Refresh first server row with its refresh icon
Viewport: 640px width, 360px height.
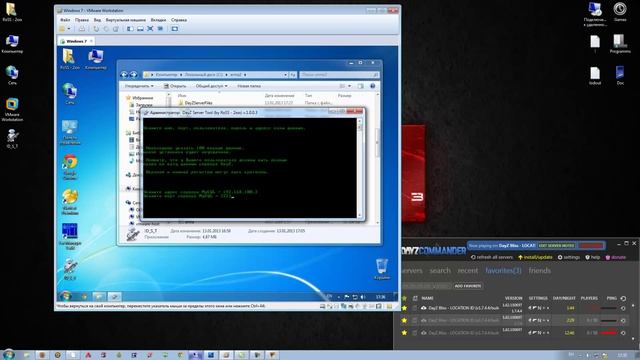pyautogui.click(x=623, y=308)
